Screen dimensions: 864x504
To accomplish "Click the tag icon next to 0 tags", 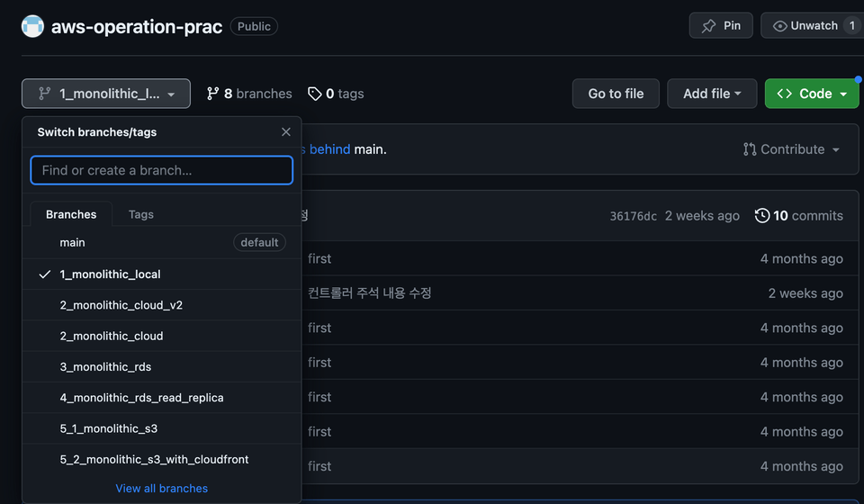I will point(315,94).
